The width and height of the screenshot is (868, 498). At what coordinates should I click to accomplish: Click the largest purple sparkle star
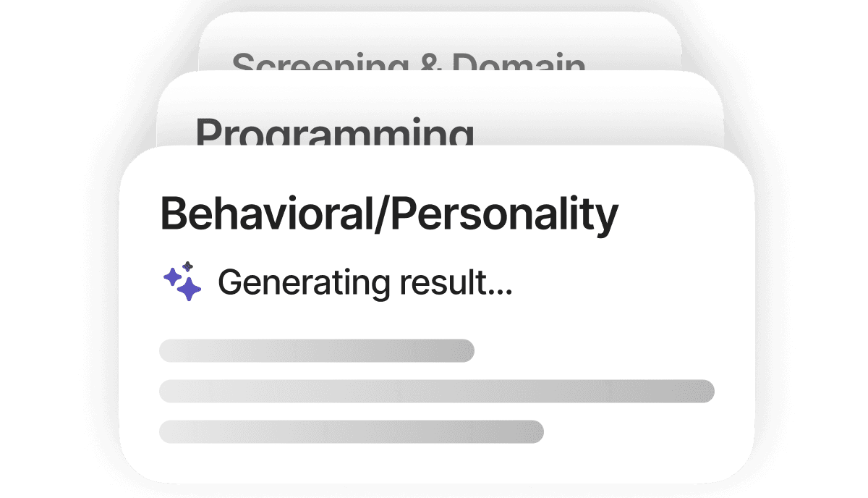(x=189, y=288)
